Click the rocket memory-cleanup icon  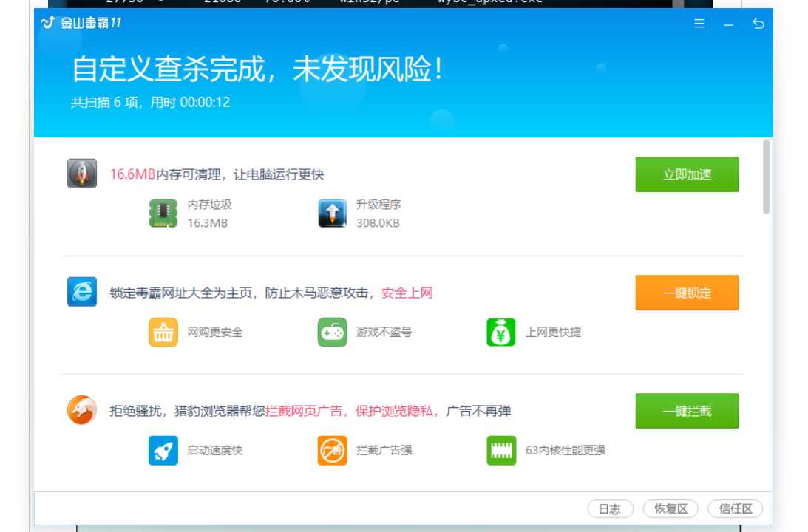point(82,173)
